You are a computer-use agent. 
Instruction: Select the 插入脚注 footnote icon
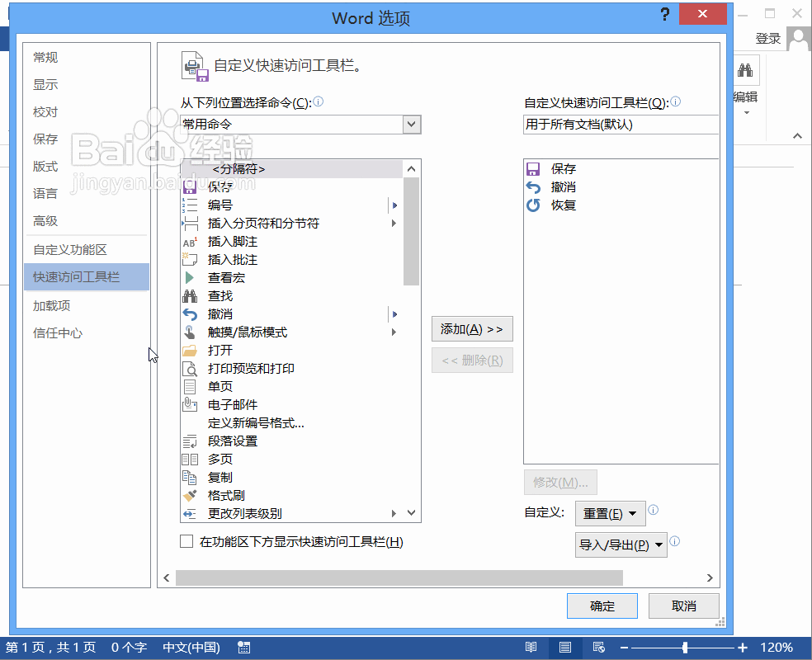click(x=190, y=242)
